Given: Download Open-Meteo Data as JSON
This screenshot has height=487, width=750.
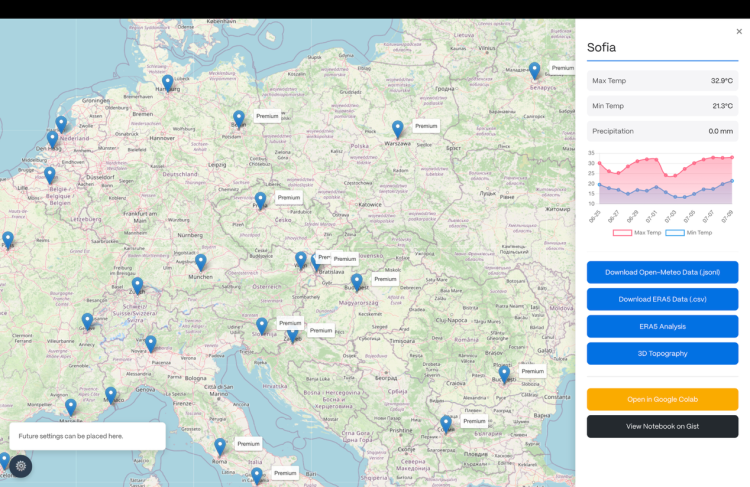Looking at the screenshot, I should tap(662, 272).
